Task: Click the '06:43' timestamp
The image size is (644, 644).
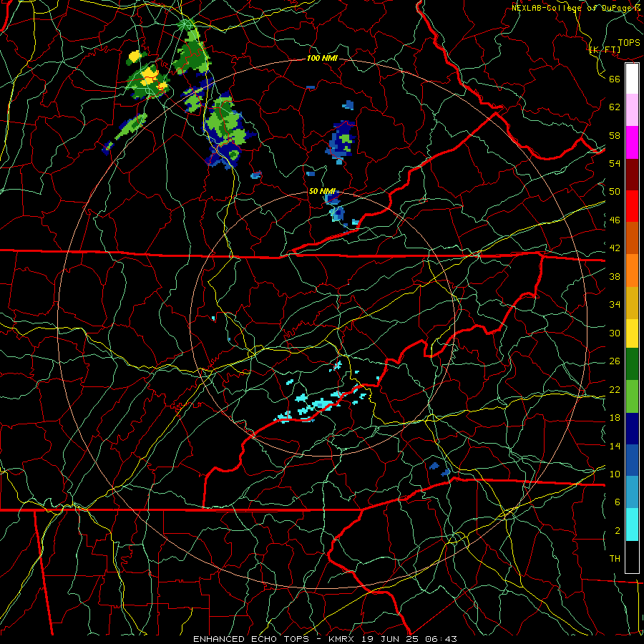Action: point(441,639)
